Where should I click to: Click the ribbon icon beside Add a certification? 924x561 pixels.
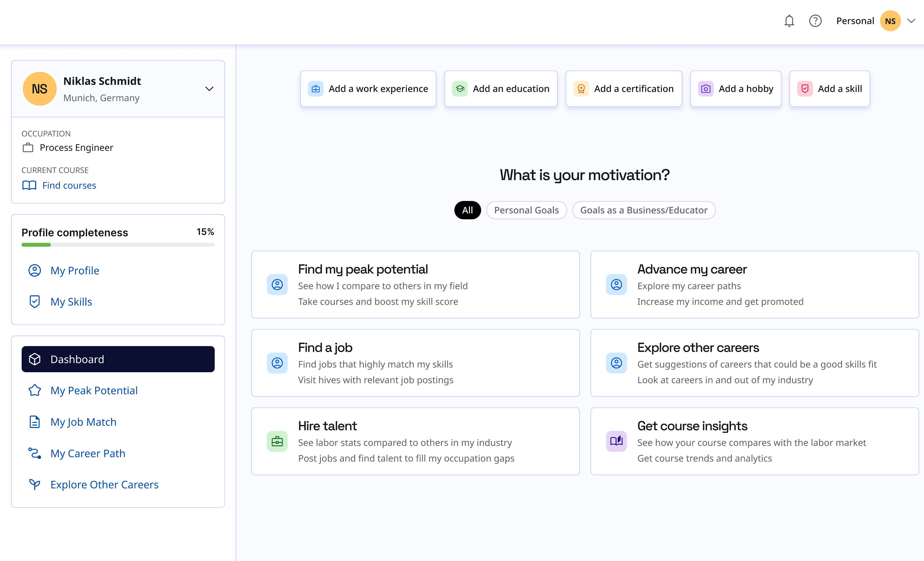[581, 89]
